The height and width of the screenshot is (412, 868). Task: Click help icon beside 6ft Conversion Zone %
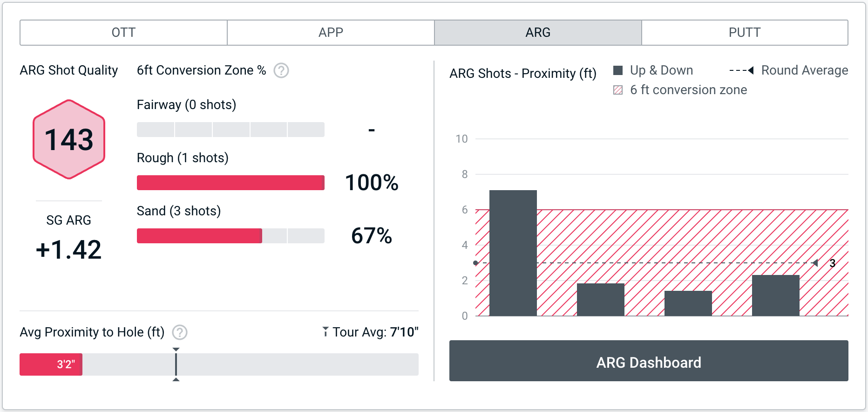281,70
